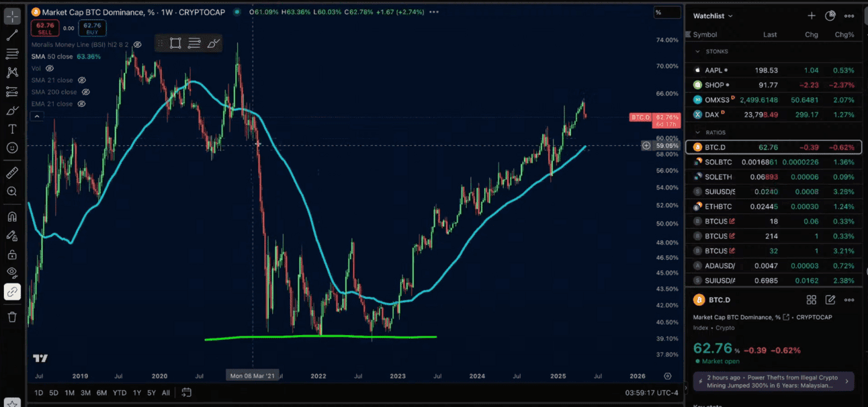Show the Vol indicator
Viewport: 868px width, 407px height.
click(49, 69)
